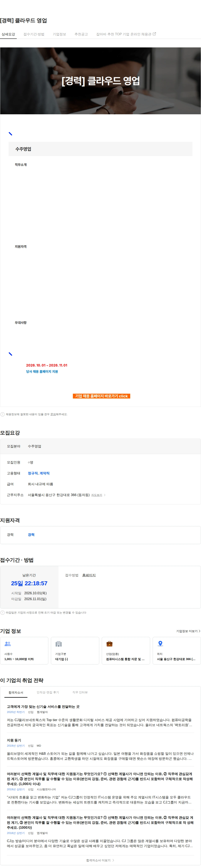Click info icon beside 마감일 notice
This screenshot has width=201, height=868.
pos(2,612)
